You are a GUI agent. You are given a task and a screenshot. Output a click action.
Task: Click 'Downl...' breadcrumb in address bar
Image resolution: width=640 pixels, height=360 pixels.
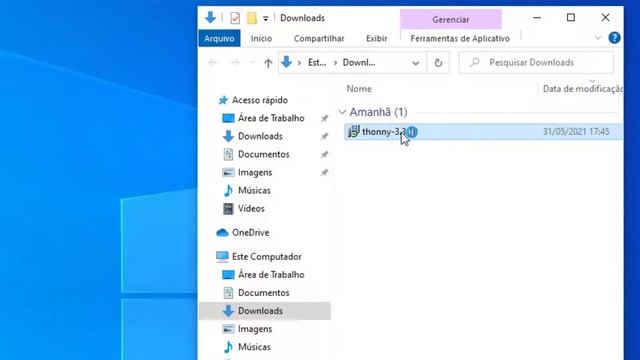(359, 62)
